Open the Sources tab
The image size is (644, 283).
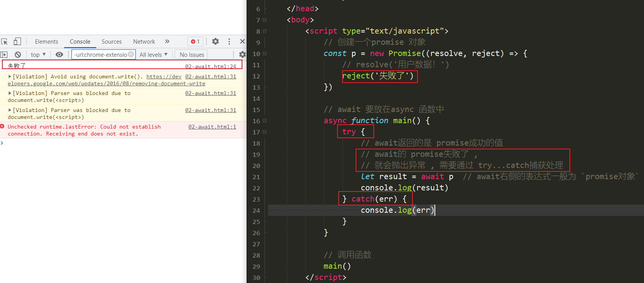[112, 42]
